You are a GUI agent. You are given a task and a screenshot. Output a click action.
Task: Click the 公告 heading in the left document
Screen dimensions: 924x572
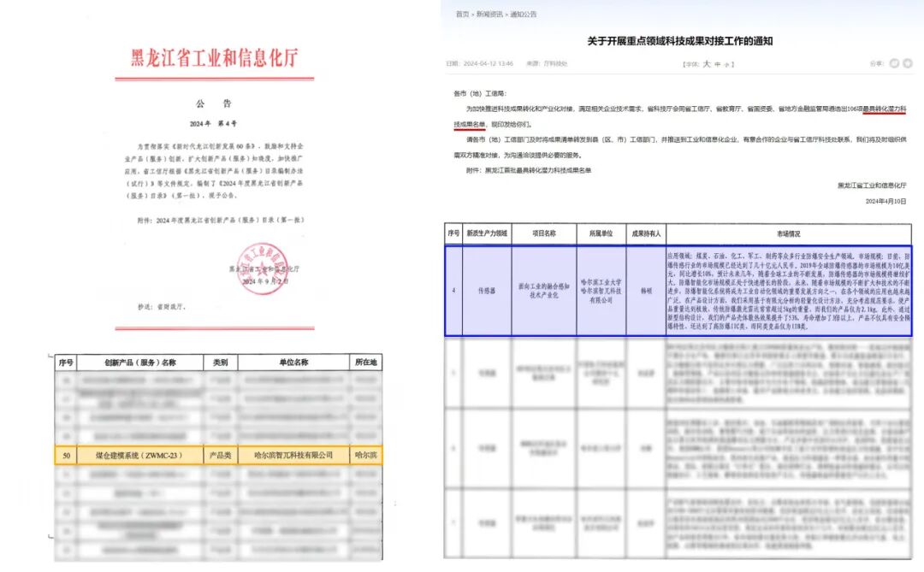click(214, 103)
